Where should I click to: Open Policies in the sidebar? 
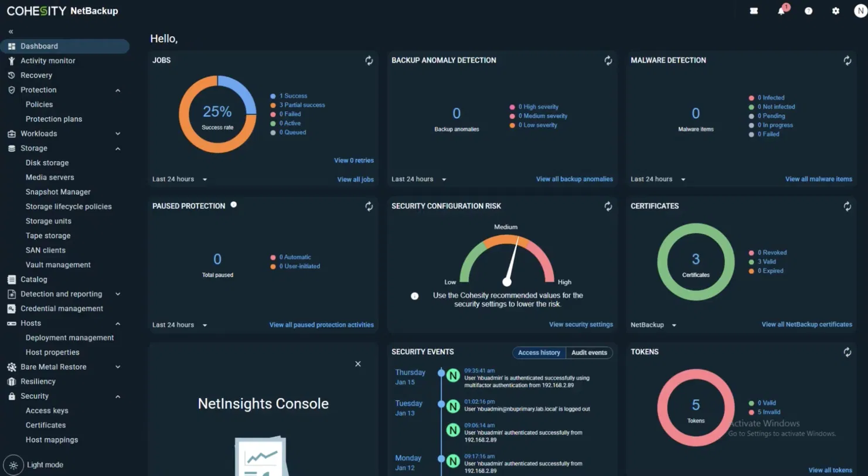point(39,104)
